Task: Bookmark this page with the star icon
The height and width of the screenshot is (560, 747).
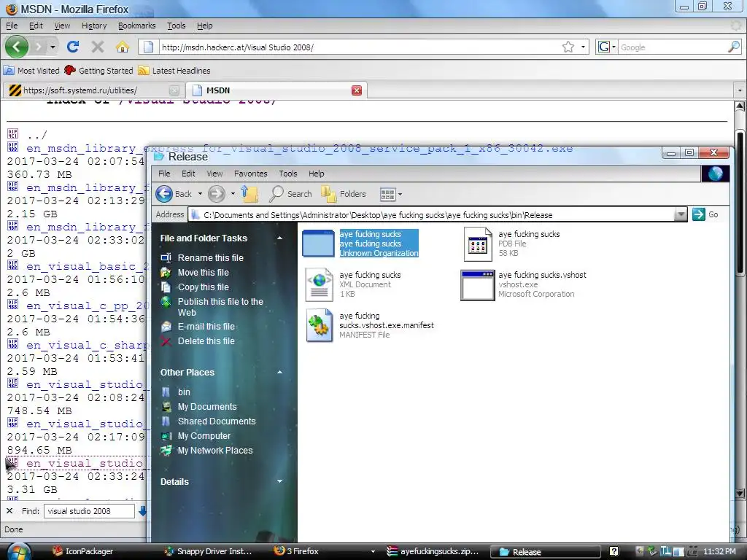Action: (568, 47)
